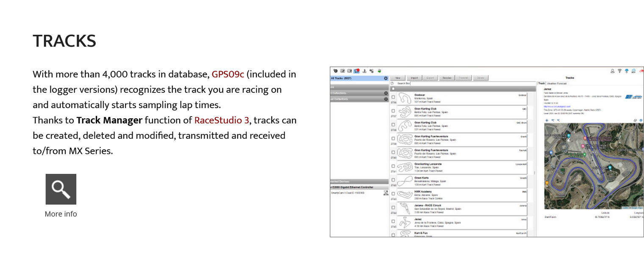Expand the Connected Devices section header
This screenshot has width=644, height=268.
359,181
